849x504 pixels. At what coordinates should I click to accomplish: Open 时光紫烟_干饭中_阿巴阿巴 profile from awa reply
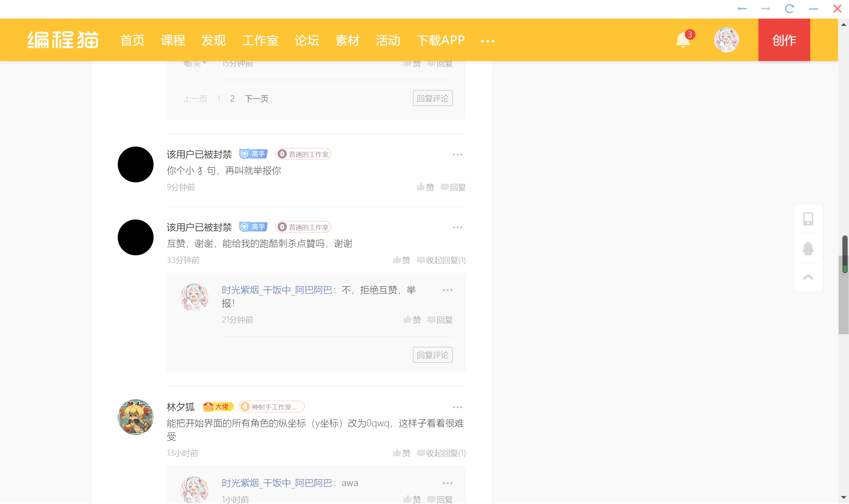(277, 483)
